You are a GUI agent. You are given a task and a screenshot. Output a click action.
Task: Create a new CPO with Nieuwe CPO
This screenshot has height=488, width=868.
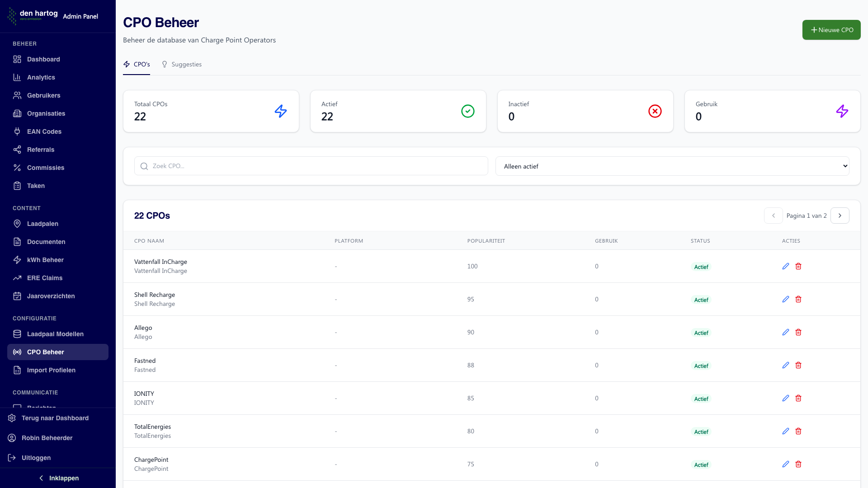(831, 30)
